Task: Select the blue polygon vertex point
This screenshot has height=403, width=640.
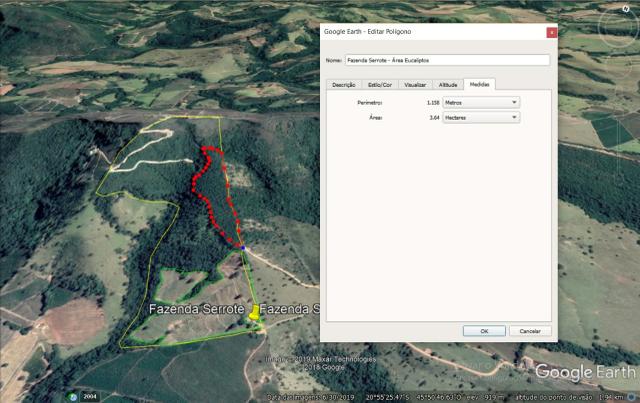Action: [x=243, y=248]
